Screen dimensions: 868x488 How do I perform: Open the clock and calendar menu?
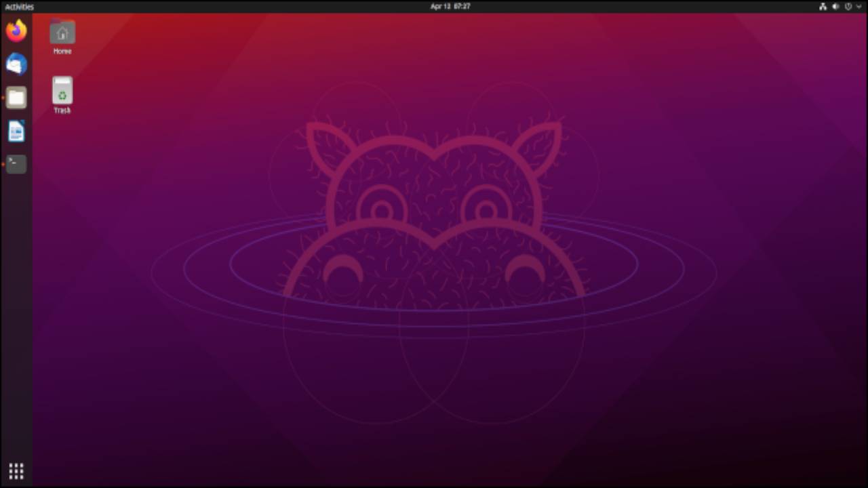450,6
